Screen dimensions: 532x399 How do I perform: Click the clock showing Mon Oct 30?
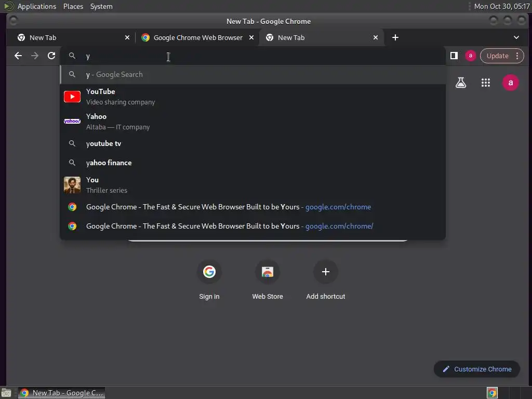[501, 6]
